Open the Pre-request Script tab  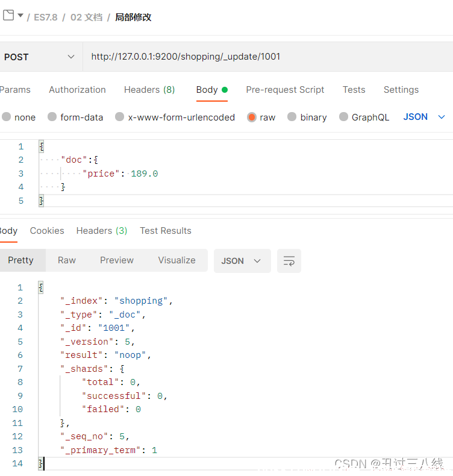point(285,90)
